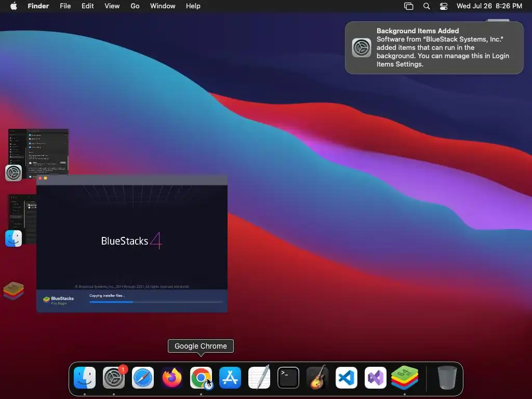Open the App Store Dock icon

(230, 378)
